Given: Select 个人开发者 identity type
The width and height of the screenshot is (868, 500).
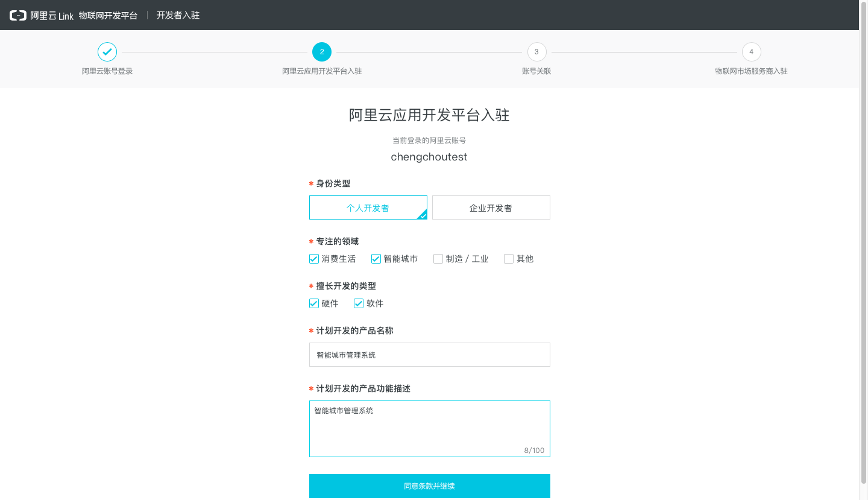Looking at the screenshot, I should (368, 207).
